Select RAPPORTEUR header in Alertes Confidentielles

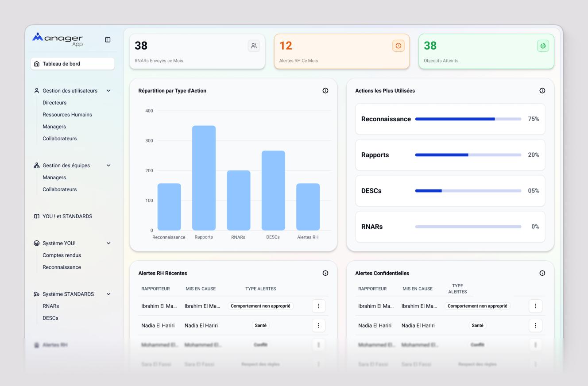[x=372, y=289]
